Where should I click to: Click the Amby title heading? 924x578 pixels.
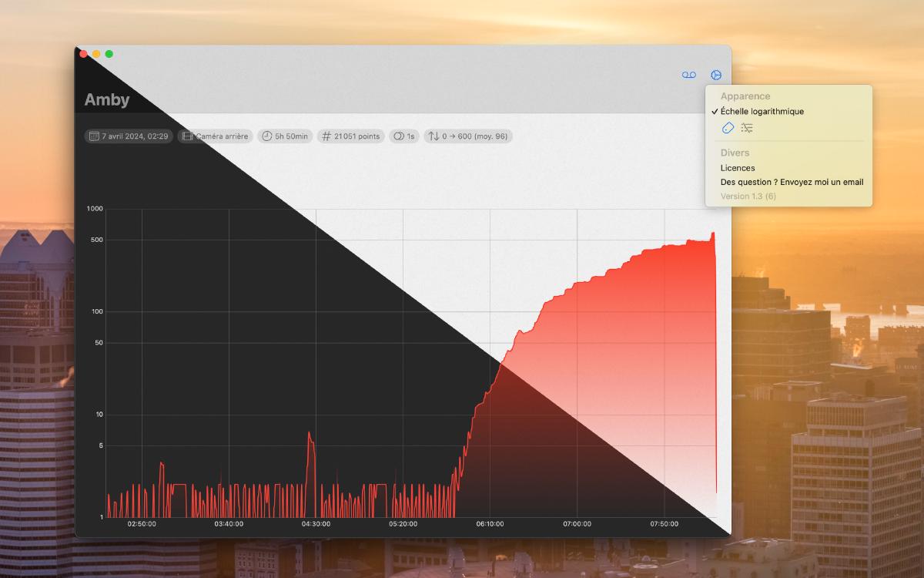[x=106, y=99]
